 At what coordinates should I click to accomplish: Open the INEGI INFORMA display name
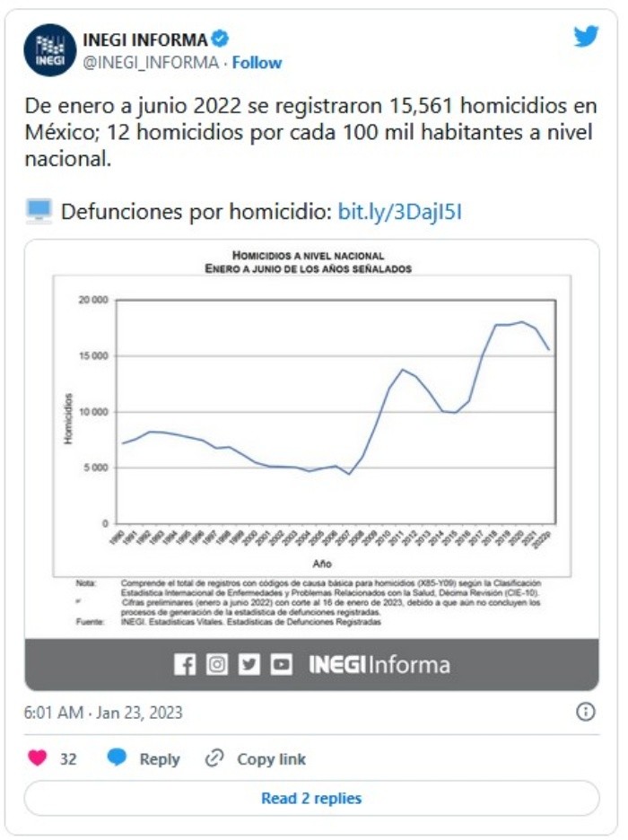pos(144,39)
